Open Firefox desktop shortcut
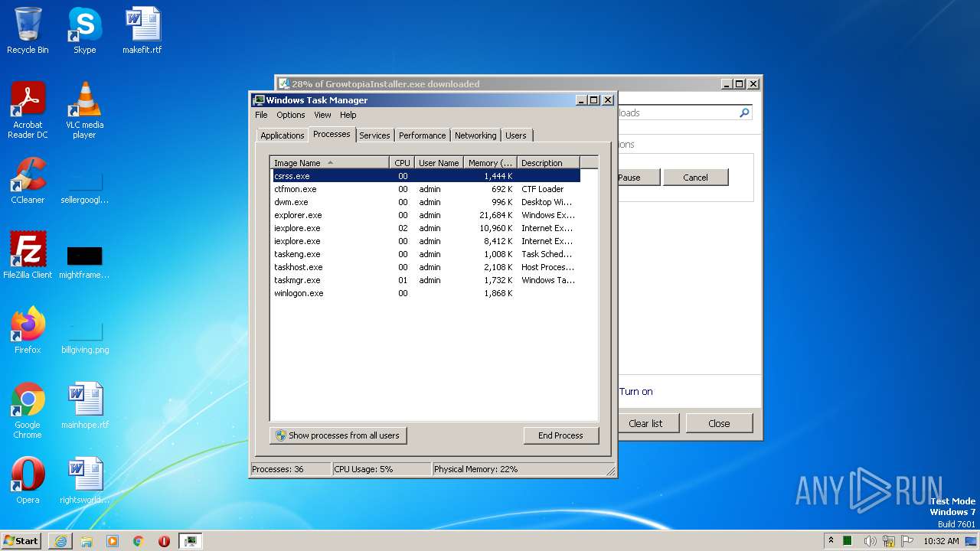This screenshot has height=551, width=980. point(28,330)
